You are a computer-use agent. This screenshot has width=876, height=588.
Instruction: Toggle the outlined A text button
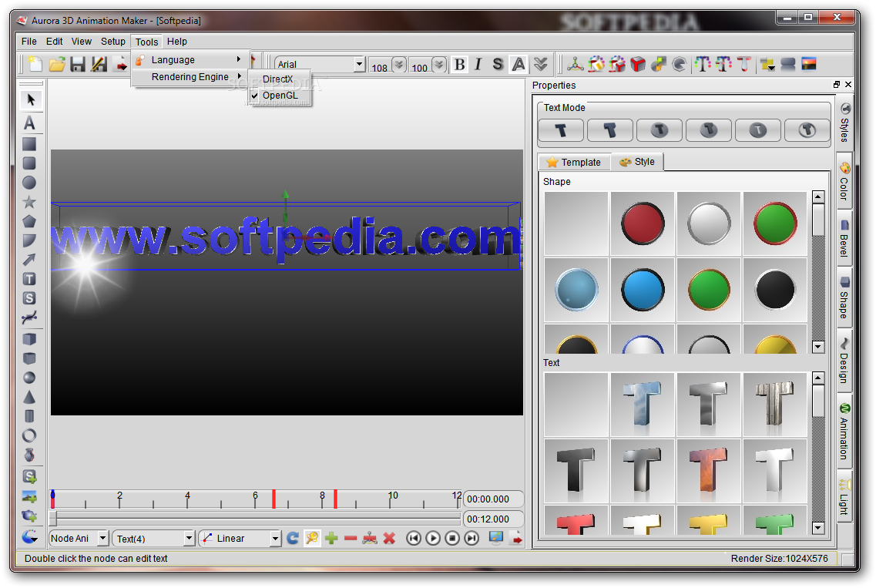point(519,64)
